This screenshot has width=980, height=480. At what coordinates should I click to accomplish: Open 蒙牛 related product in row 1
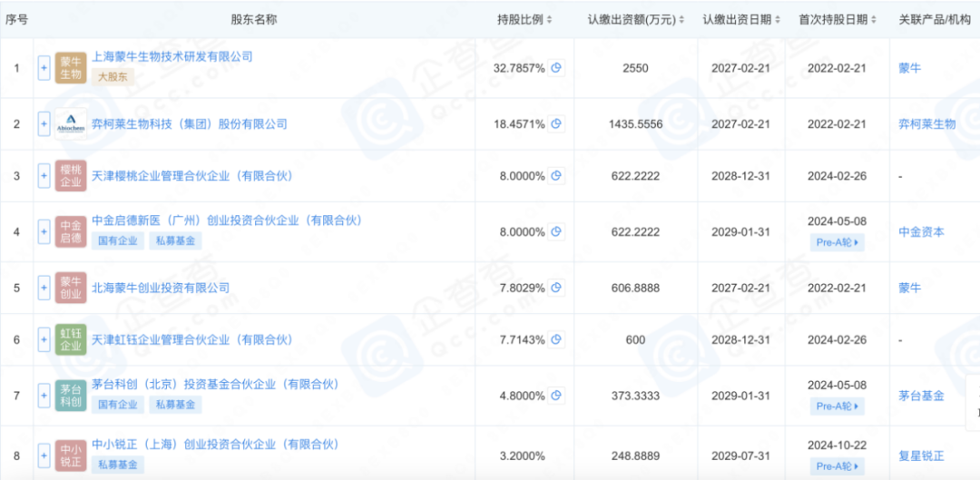[x=909, y=67]
